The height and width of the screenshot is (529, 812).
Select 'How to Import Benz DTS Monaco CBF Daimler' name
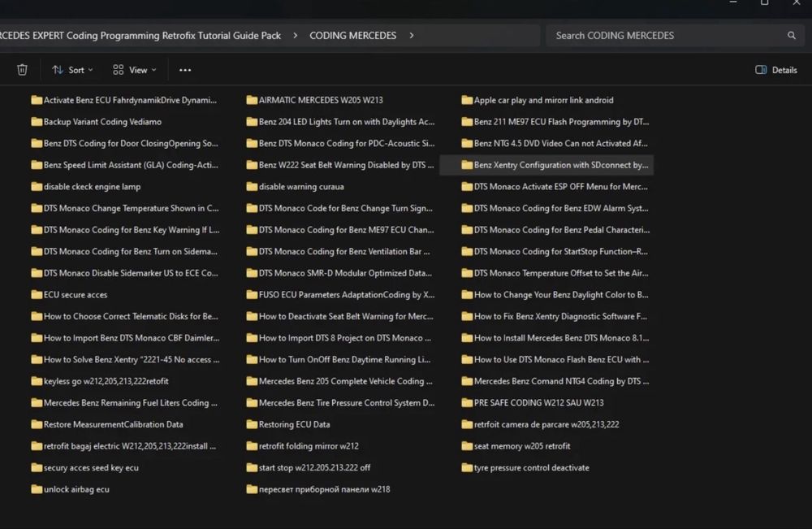coord(132,338)
